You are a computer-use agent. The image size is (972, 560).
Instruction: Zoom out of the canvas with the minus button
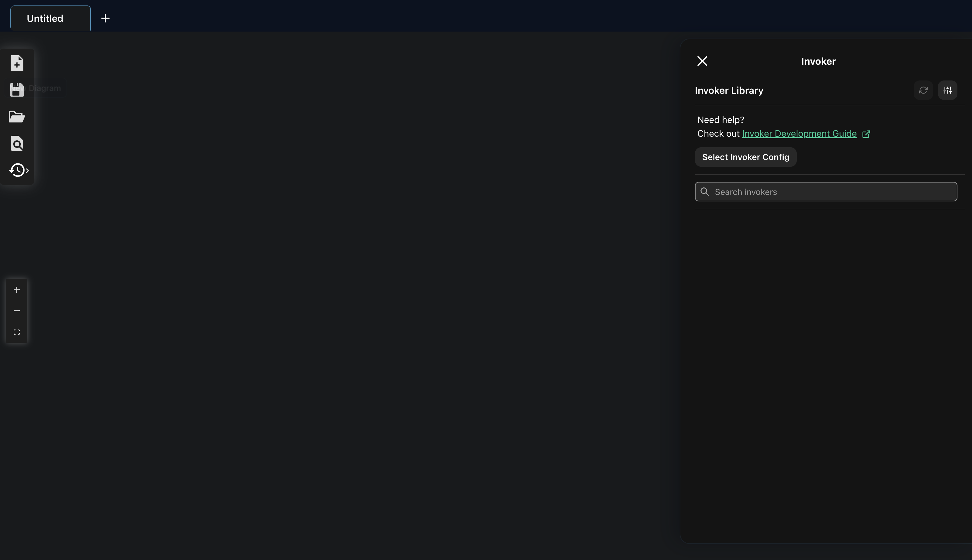click(16, 311)
